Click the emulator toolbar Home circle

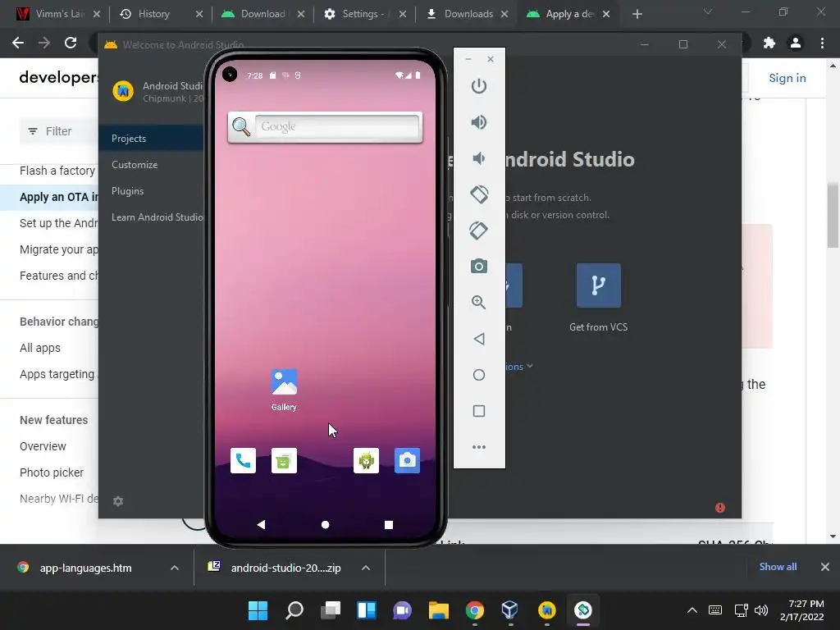(x=479, y=375)
